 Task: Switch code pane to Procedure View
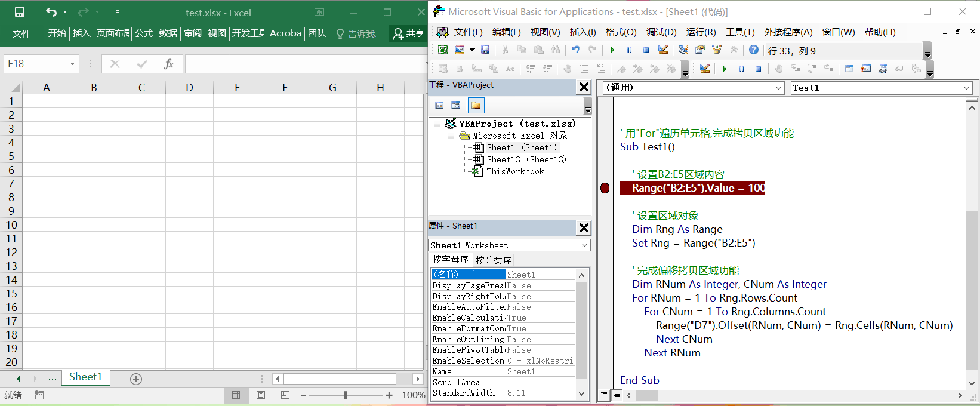coord(604,395)
